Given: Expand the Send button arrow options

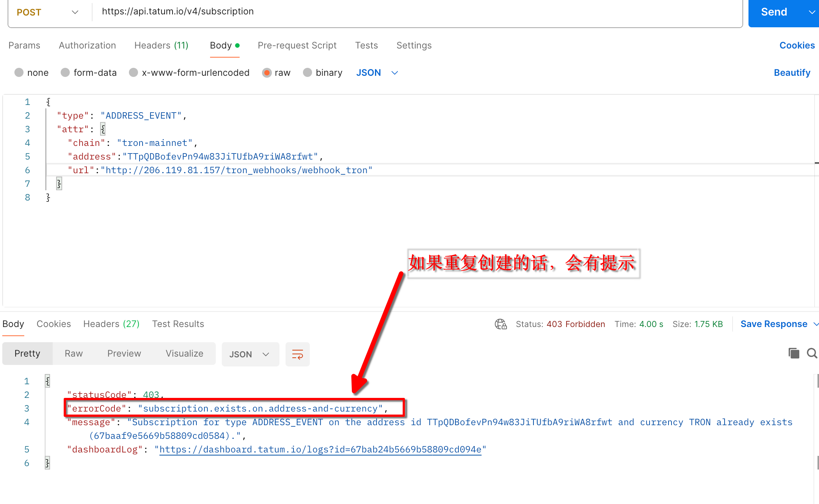Looking at the screenshot, I should pos(811,12).
